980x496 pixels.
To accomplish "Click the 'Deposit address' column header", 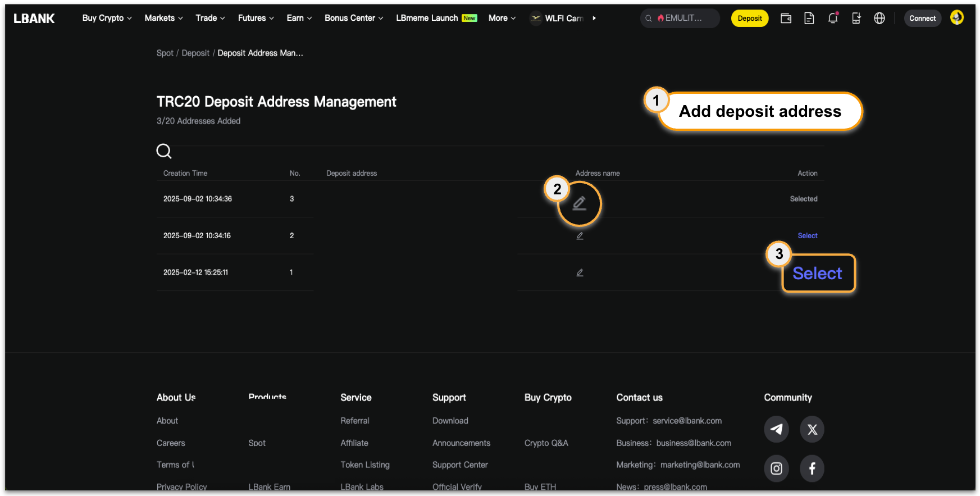I will [352, 174].
